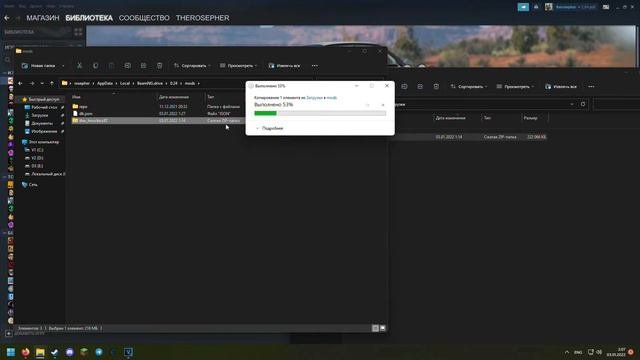The height and width of the screenshot is (360, 640).
Task: Switch to details view in mods status bar
Action: 375,328
